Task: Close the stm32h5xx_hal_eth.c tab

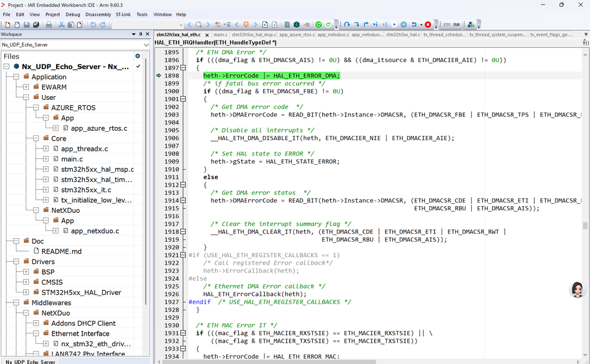Action: (206, 35)
